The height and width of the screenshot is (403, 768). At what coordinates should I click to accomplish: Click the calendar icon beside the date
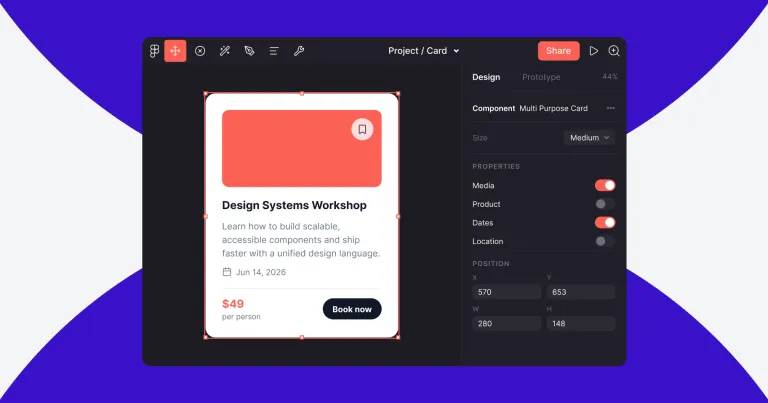tap(227, 272)
